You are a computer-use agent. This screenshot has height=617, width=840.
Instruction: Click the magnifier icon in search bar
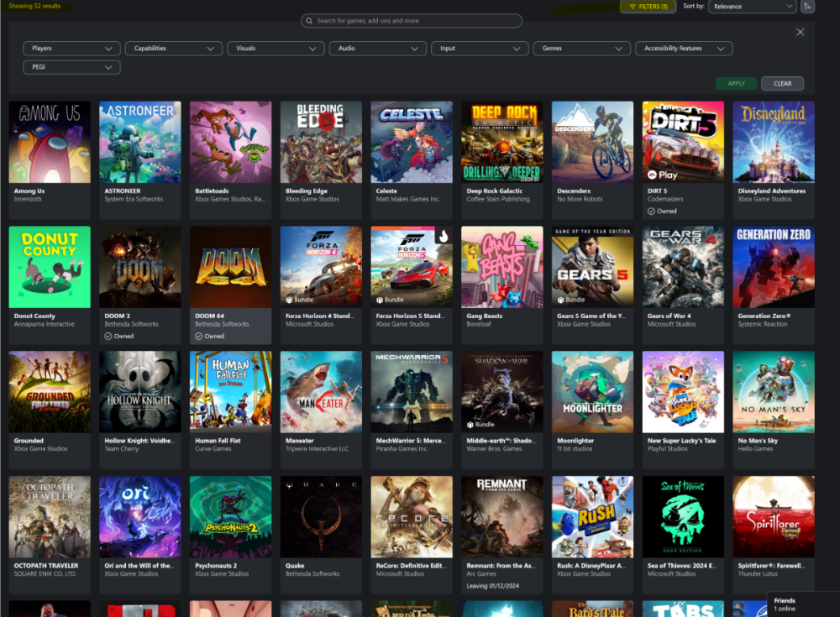pyautogui.click(x=310, y=21)
